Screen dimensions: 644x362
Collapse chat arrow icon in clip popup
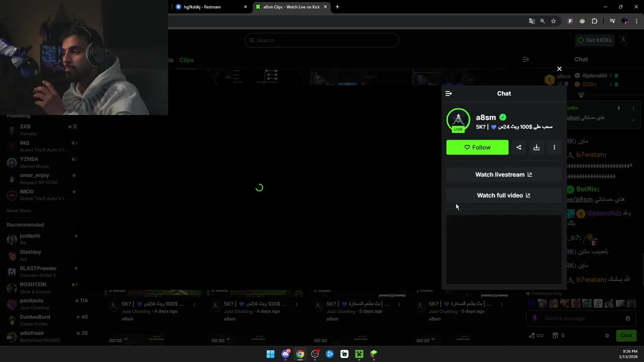[x=449, y=94]
